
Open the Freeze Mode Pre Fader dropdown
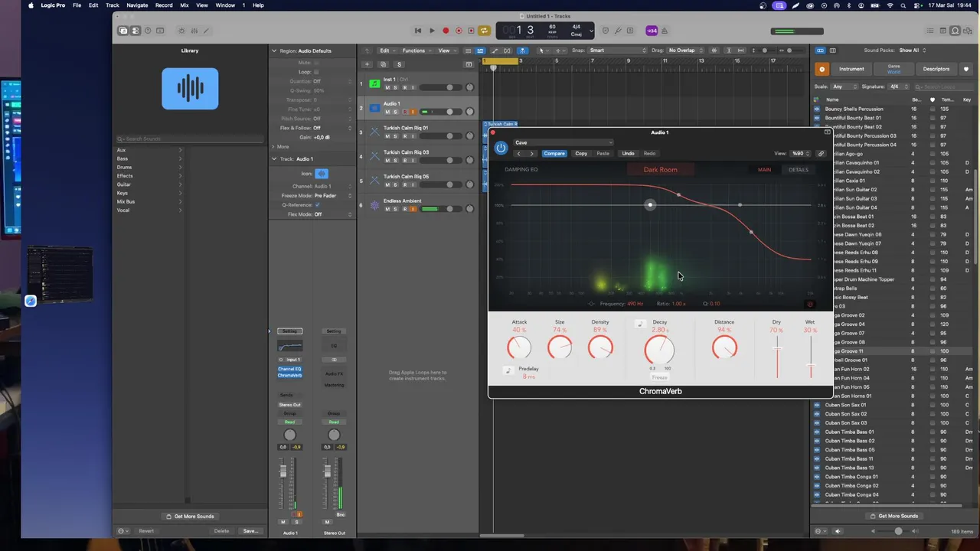[332, 196]
